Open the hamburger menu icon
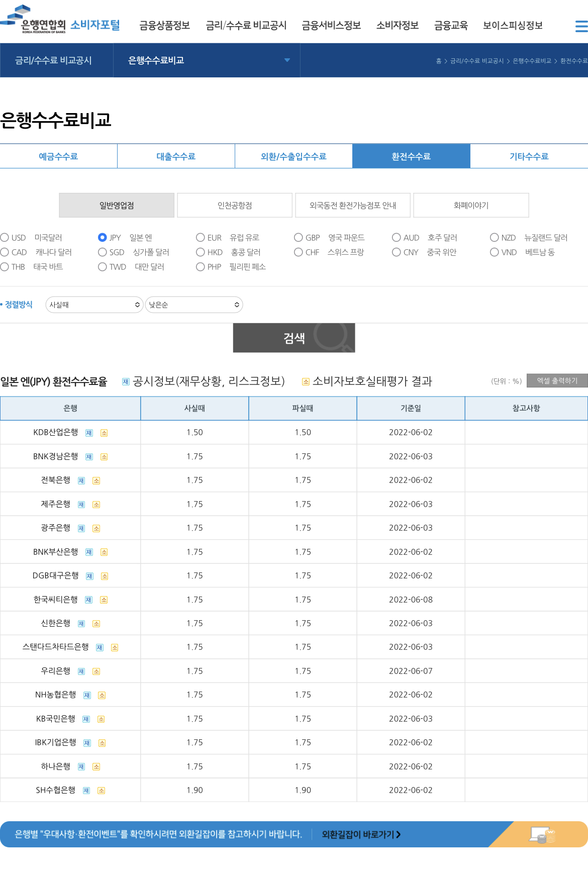The width and height of the screenshot is (588, 873). click(581, 26)
